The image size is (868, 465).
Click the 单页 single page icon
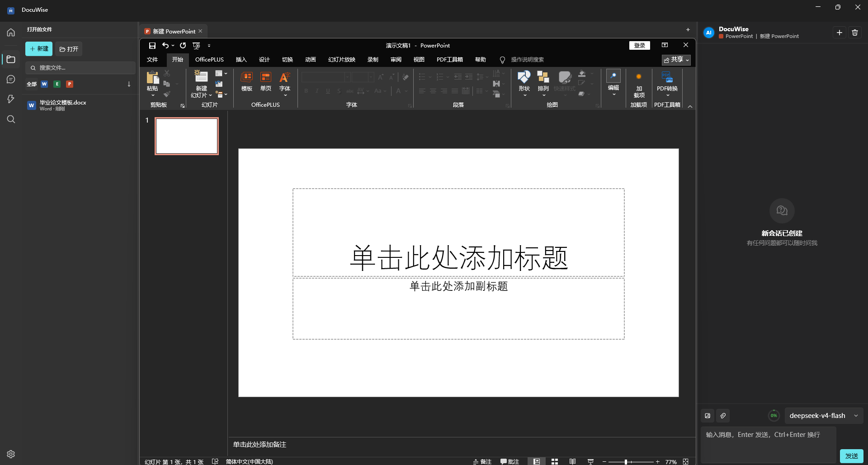click(x=266, y=77)
